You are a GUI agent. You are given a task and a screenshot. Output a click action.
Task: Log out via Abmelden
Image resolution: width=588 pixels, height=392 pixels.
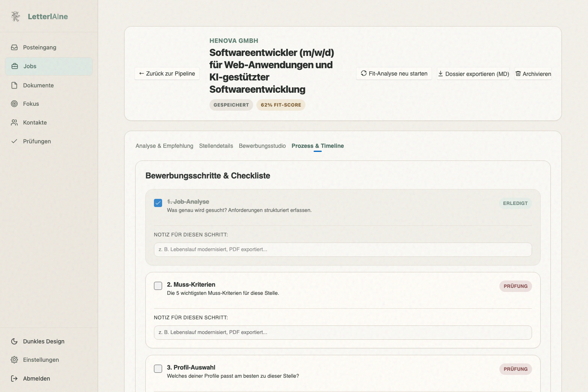click(x=49, y=379)
